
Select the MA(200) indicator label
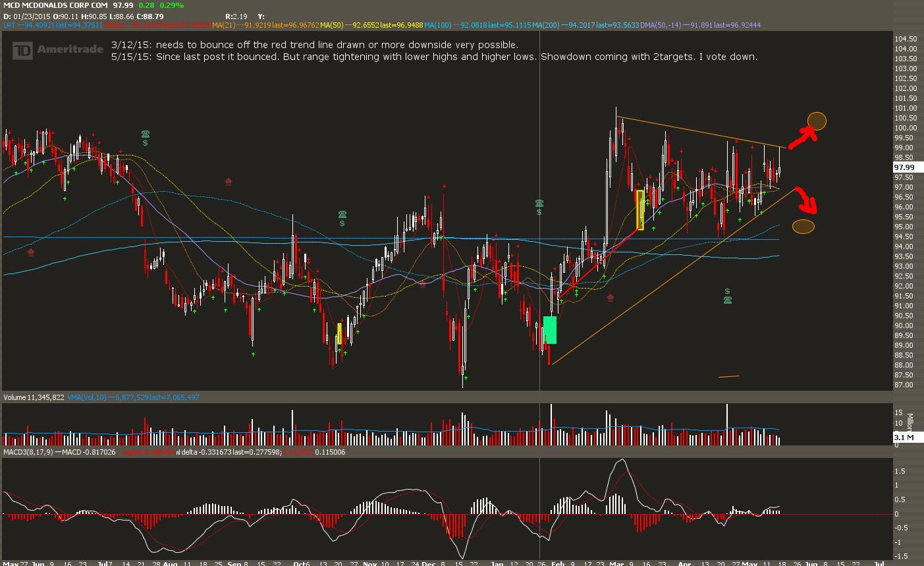545,25
